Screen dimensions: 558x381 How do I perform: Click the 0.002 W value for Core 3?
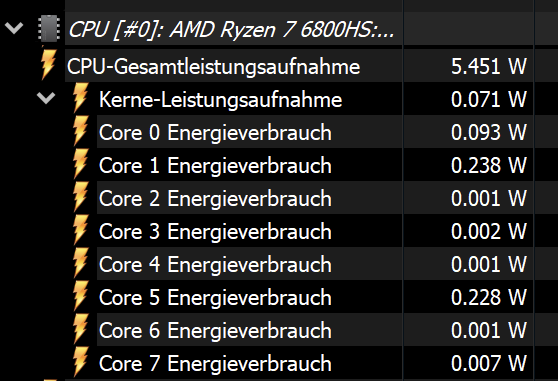489,232
